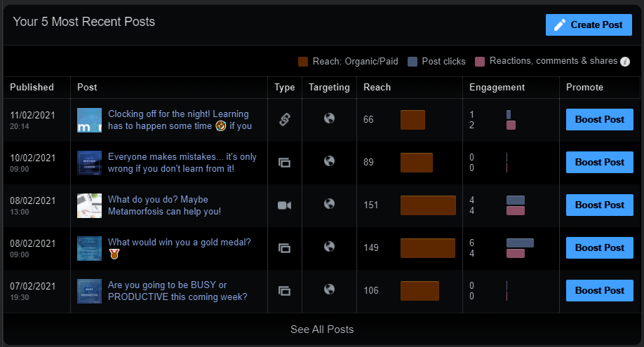Click the Reach: Organic/Paid orange legend swatch
The image size is (644, 347).
click(x=304, y=62)
